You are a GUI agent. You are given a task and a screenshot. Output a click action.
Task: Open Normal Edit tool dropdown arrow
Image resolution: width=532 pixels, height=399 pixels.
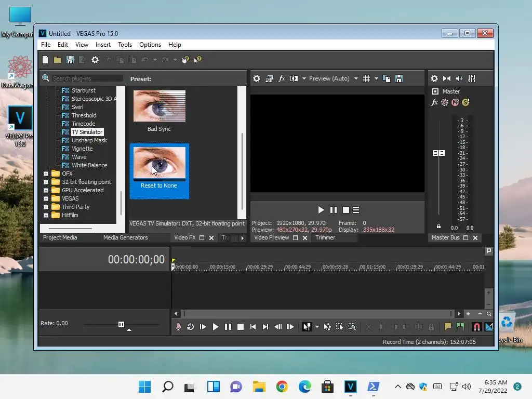point(317,327)
